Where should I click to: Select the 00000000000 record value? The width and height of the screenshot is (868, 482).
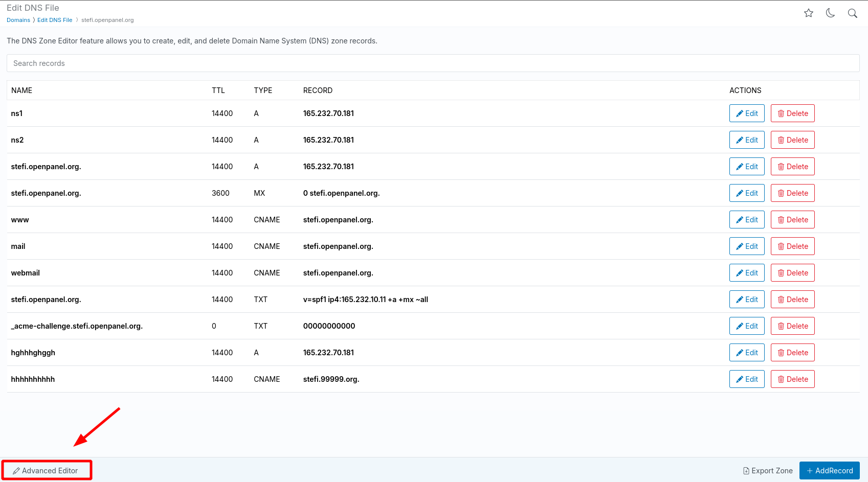click(x=329, y=326)
